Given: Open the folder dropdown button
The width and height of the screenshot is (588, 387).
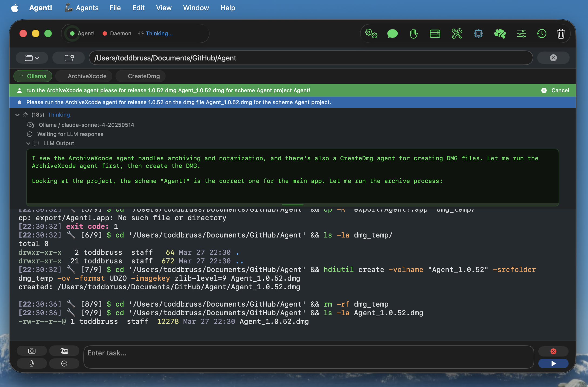Looking at the screenshot, I should (32, 58).
